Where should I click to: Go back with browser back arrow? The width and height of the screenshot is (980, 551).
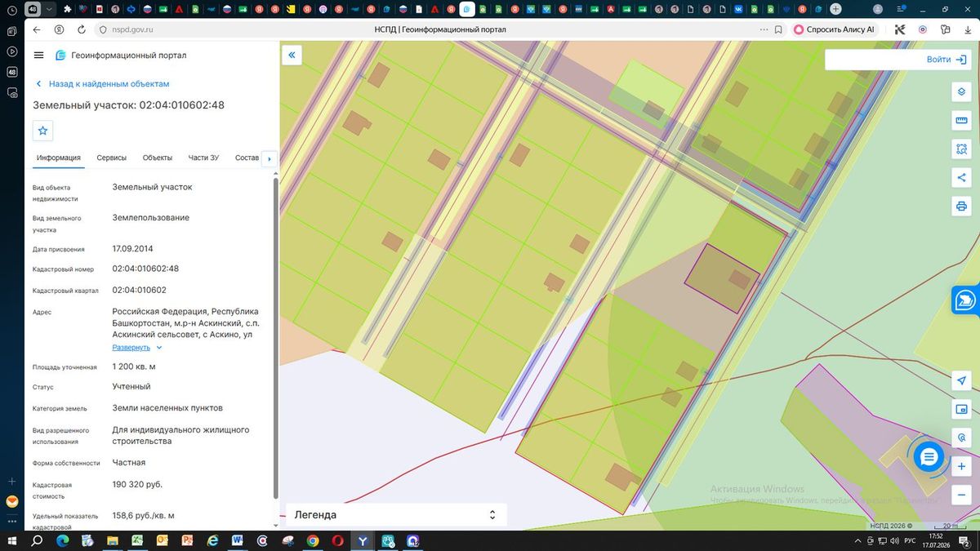coord(37,29)
